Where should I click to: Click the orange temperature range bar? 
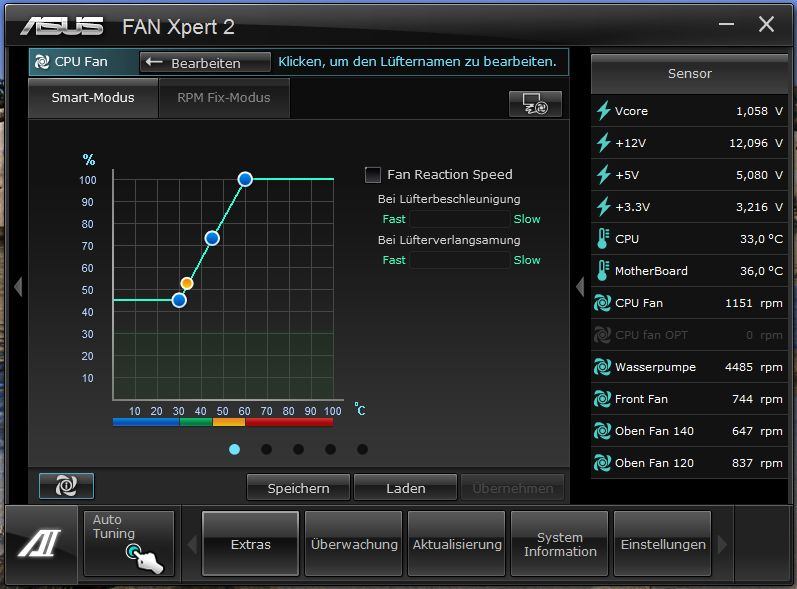coord(229,422)
